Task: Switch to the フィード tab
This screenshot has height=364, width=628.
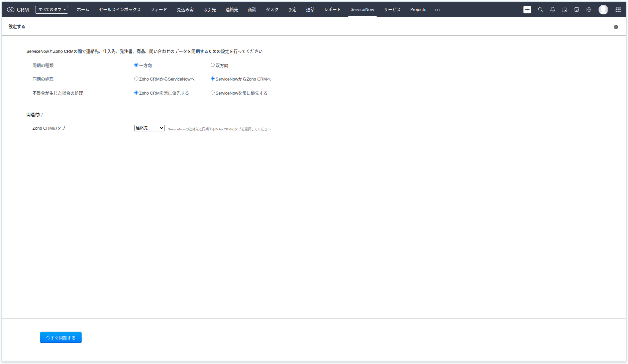Action: click(x=159, y=10)
